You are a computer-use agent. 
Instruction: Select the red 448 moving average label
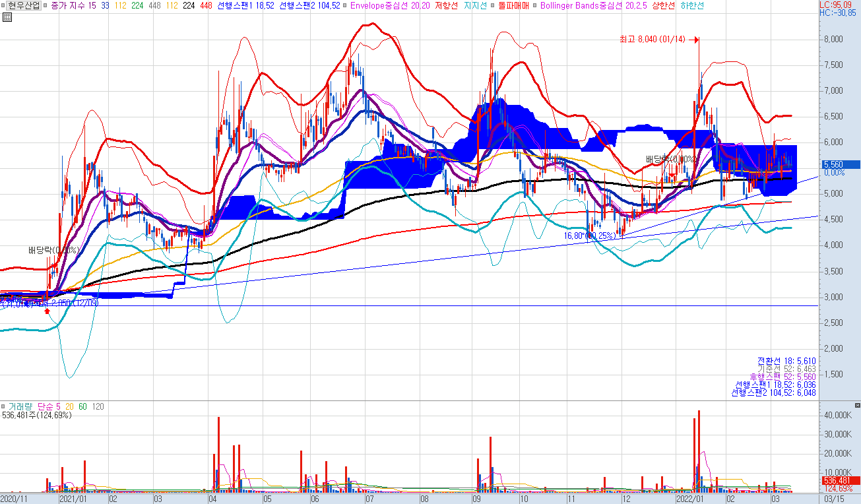click(206, 5)
